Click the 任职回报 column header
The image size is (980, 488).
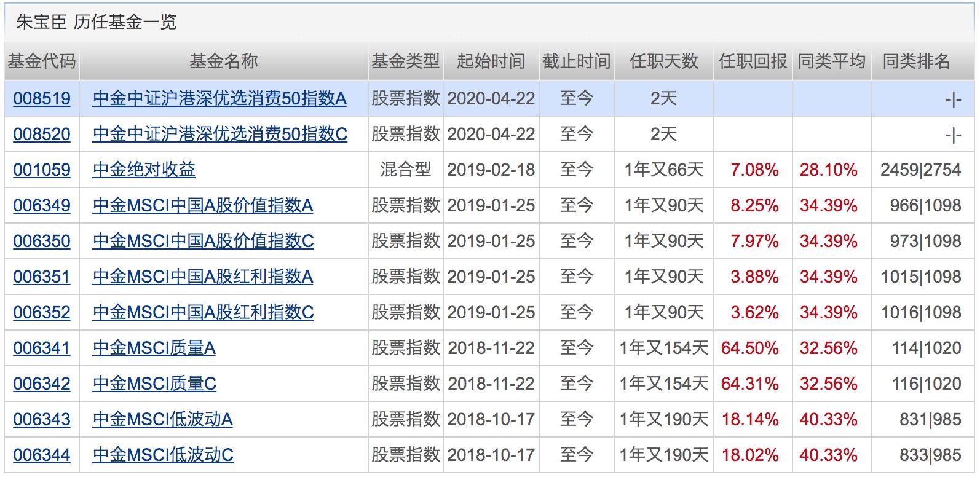753,61
